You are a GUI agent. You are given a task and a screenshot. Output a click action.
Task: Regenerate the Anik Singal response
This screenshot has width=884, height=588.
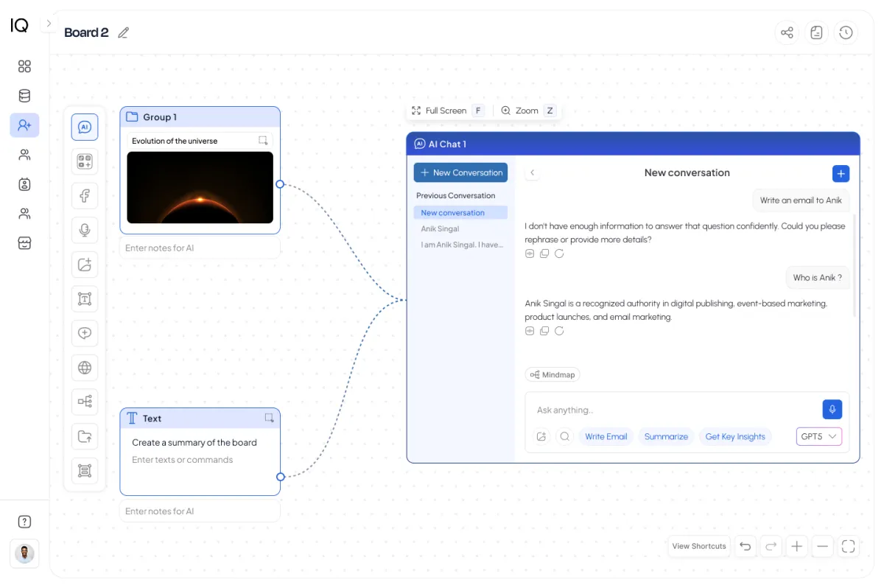[x=559, y=331]
